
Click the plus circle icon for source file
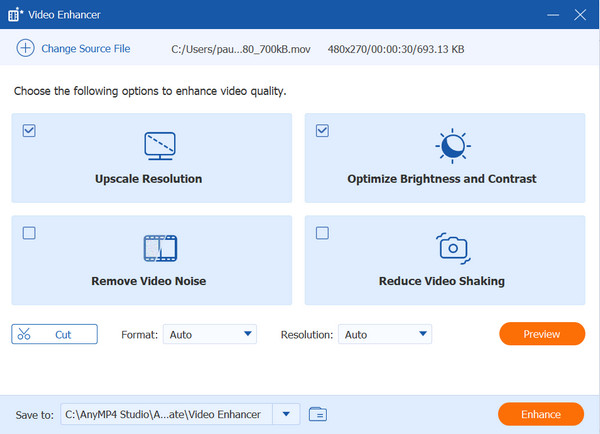[x=25, y=48]
